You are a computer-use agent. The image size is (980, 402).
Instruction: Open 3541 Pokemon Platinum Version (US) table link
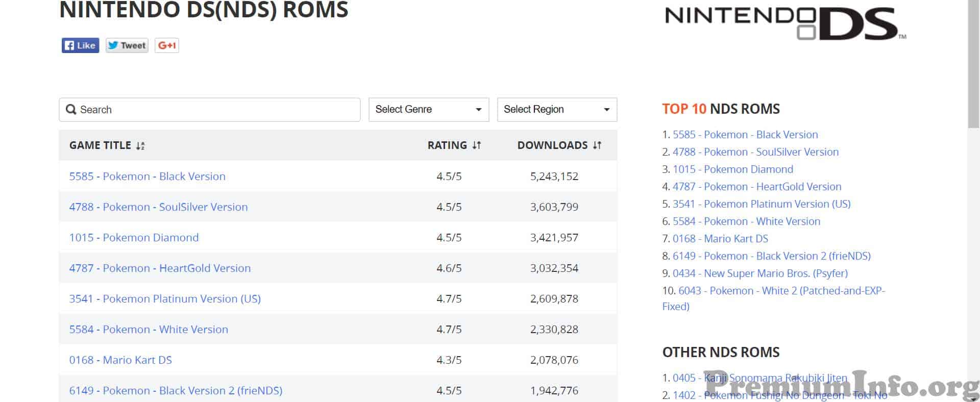point(165,299)
